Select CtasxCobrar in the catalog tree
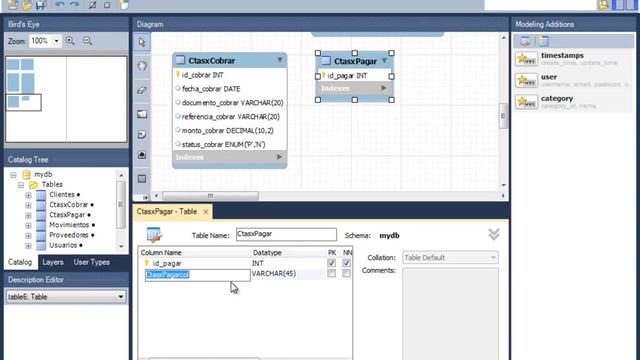Viewport: 640px width, 360px height. (x=69, y=204)
